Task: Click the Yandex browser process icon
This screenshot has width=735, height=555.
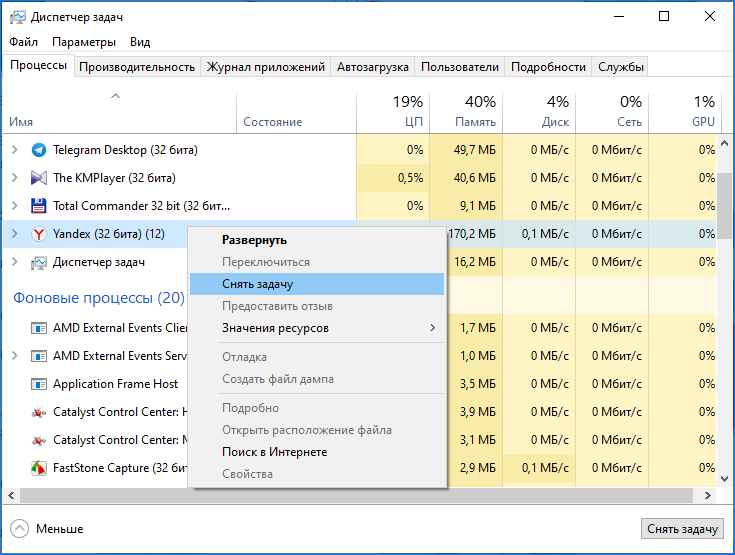Action: click(39, 234)
